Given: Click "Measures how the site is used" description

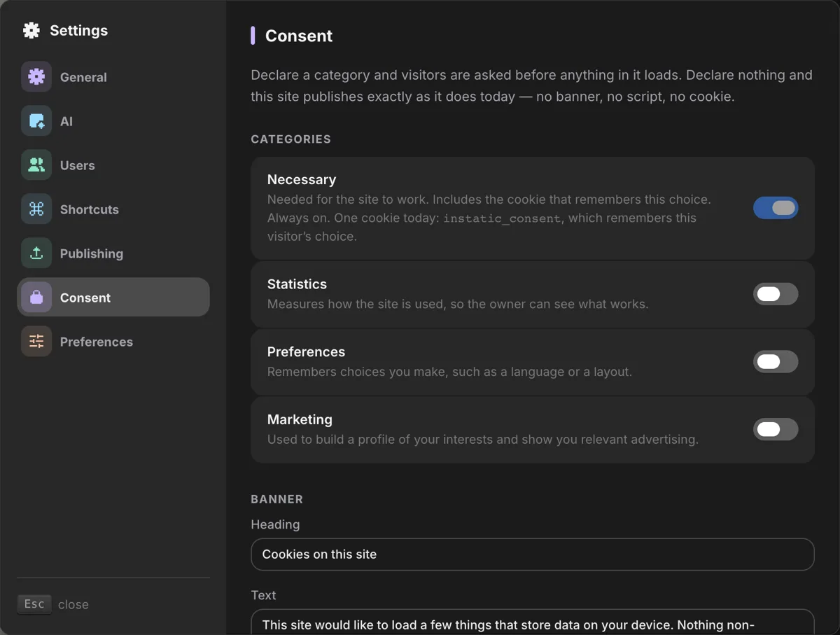Looking at the screenshot, I should pos(458,305).
